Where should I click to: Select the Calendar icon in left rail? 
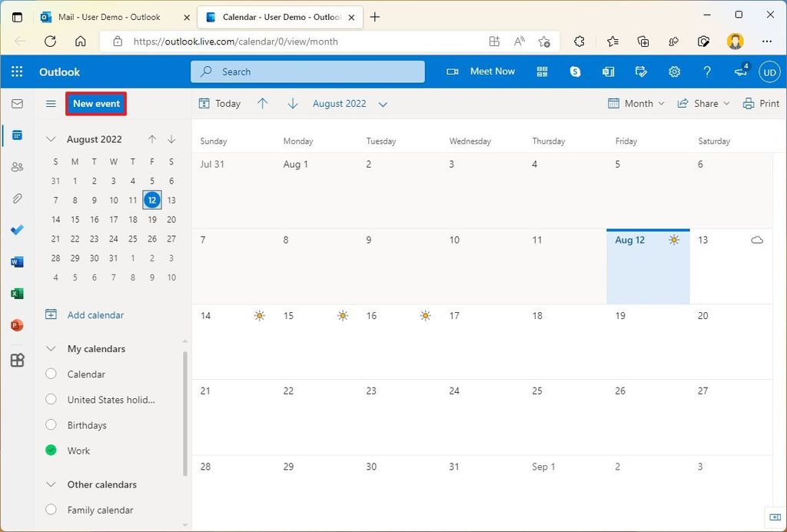tap(17, 135)
